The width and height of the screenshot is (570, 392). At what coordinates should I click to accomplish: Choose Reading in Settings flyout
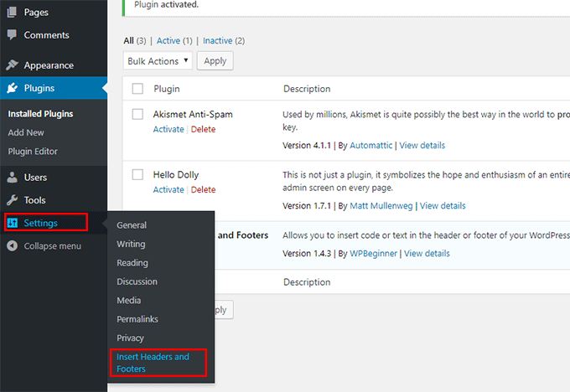pos(132,263)
